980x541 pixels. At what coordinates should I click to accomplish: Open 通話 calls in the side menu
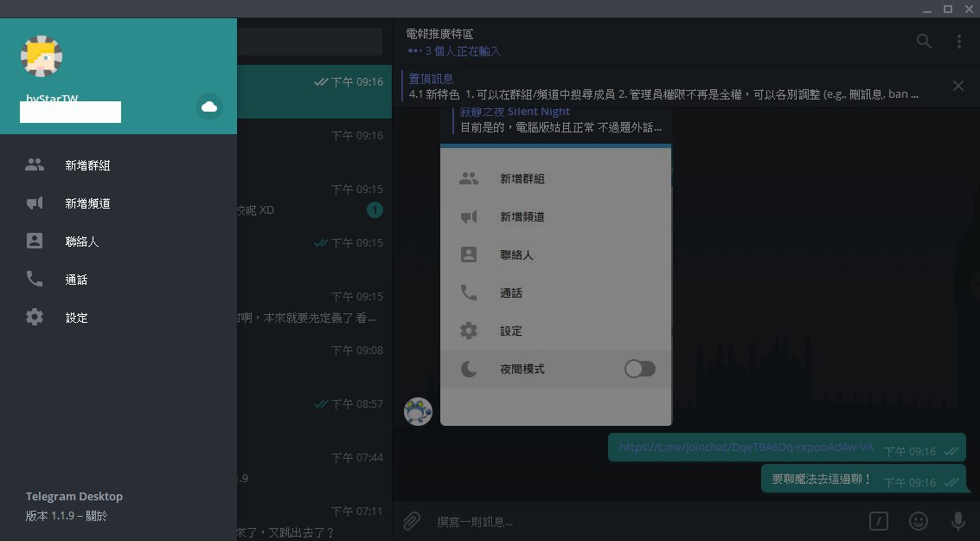tap(75, 280)
